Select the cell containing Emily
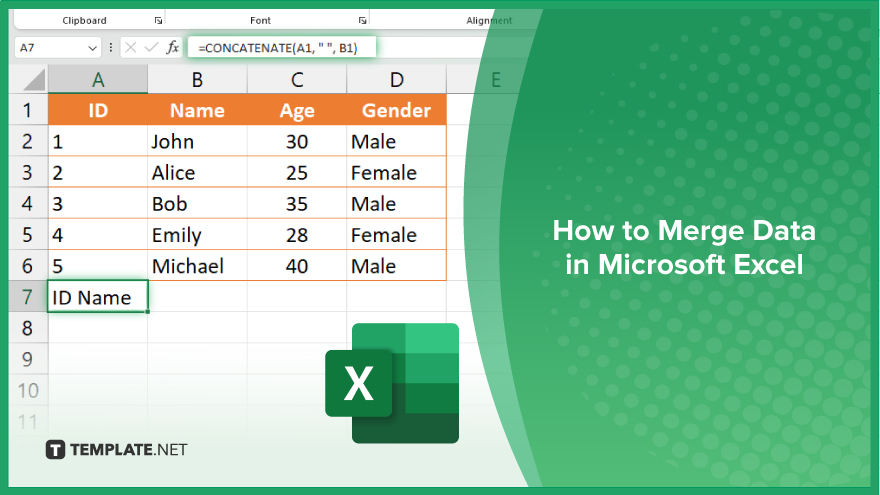The image size is (880, 495). pos(197,235)
